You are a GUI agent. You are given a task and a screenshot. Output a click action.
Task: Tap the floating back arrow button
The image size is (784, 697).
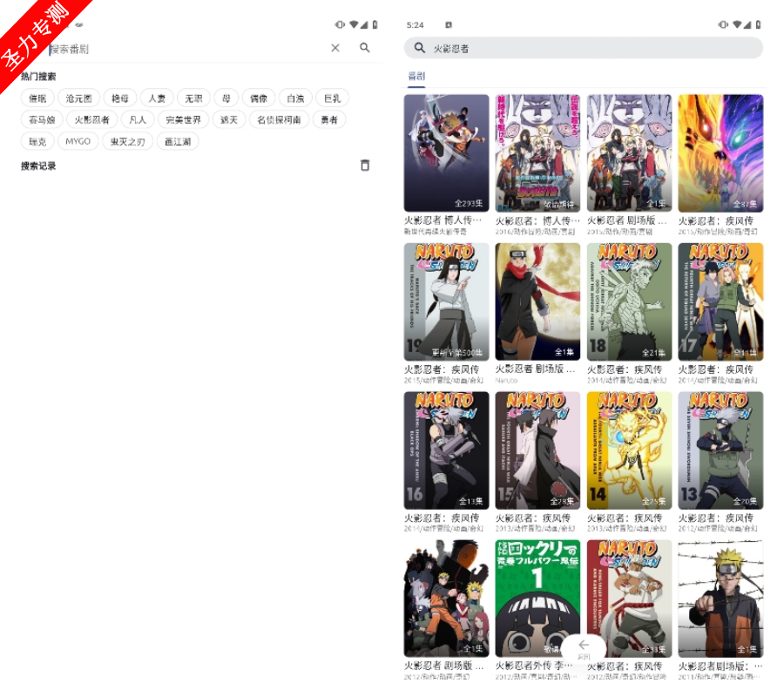pos(584,647)
